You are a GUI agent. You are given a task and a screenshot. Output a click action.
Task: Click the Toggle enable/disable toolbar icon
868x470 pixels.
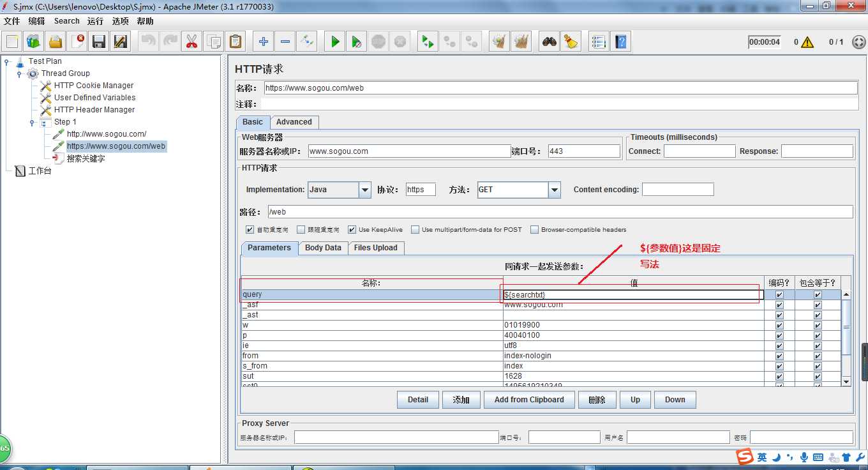[307, 42]
